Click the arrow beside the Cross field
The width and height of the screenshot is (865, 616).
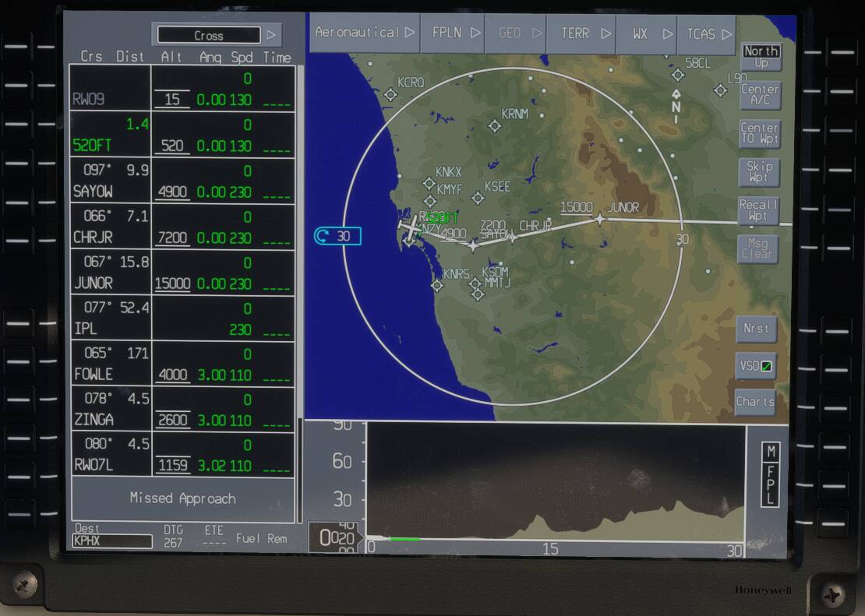pyautogui.click(x=271, y=35)
